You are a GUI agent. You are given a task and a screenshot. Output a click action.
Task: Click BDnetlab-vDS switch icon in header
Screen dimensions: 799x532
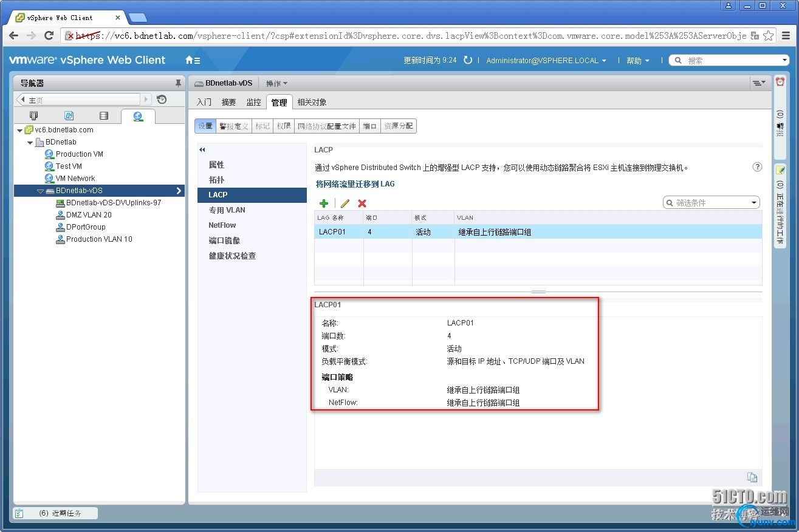click(199, 83)
